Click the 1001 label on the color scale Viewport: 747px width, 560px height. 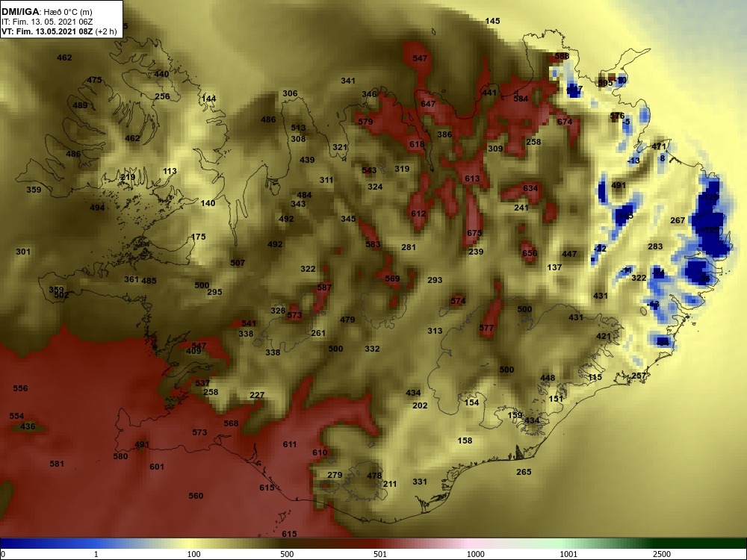tap(568, 554)
